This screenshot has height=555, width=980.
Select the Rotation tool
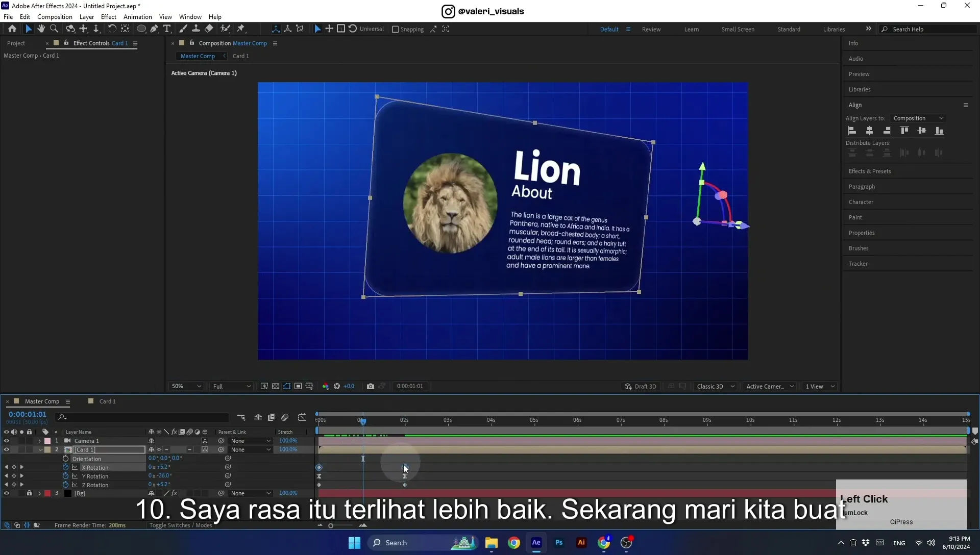click(112, 29)
